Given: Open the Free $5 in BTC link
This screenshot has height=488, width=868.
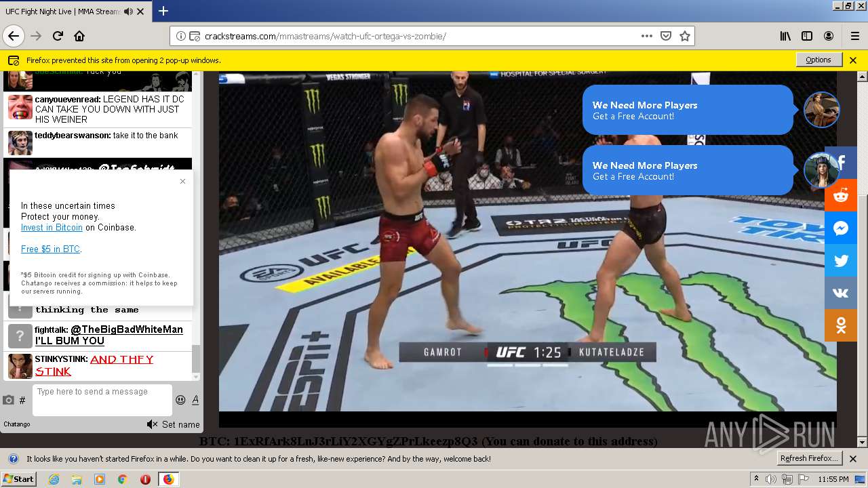Looking at the screenshot, I should [x=50, y=249].
